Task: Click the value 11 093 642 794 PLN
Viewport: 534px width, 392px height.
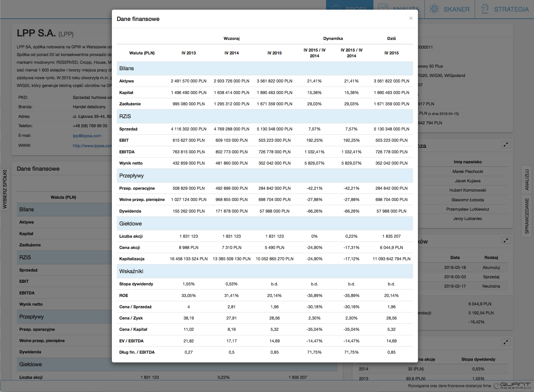Action: (x=391, y=259)
